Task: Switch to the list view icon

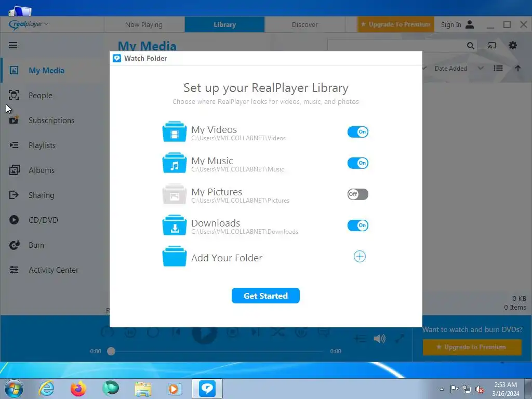Action: [x=498, y=69]
